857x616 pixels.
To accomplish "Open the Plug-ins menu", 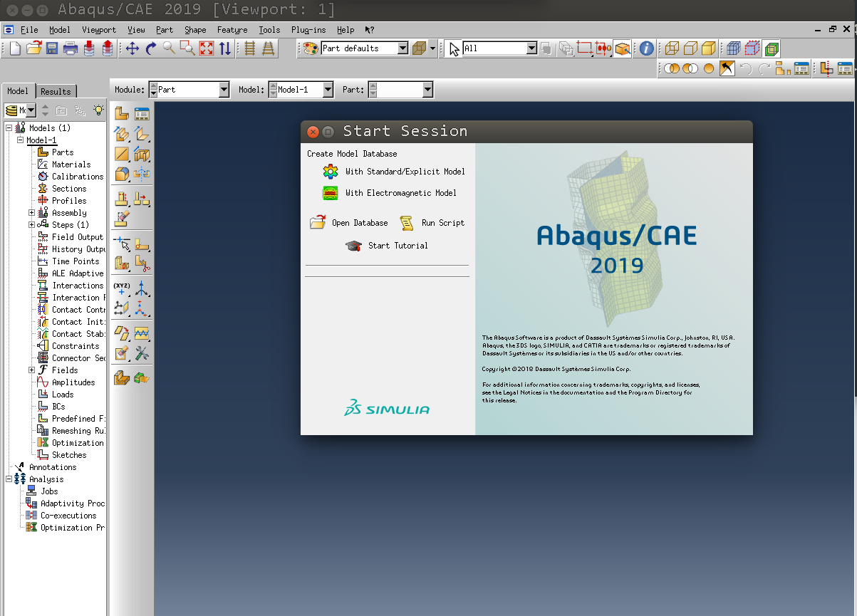I will coord(308,30).
